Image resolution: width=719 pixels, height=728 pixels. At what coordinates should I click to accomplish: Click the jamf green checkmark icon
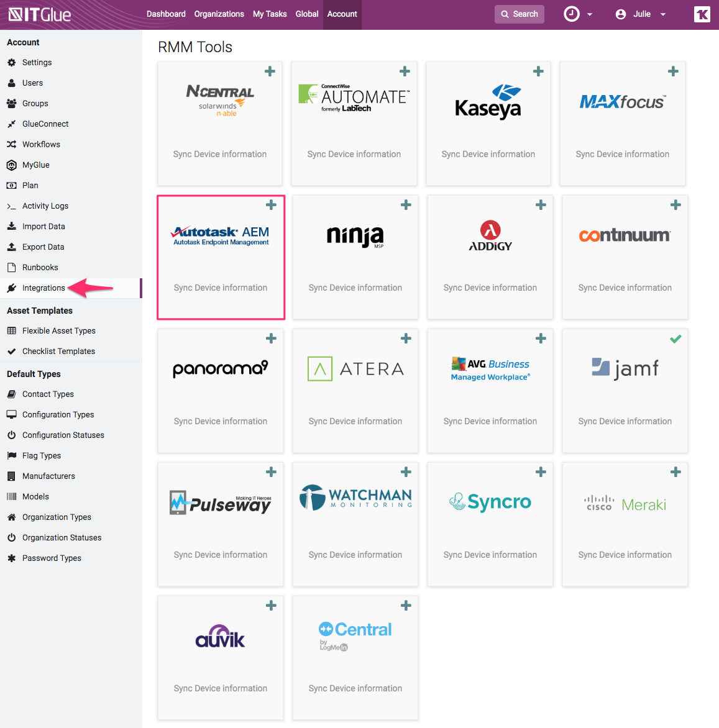(675, 339)
